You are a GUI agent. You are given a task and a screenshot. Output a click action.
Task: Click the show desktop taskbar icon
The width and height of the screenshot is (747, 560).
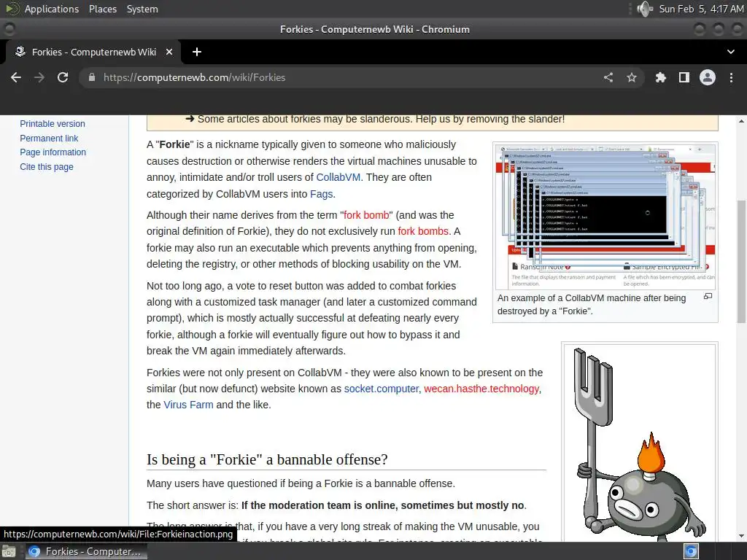(x=9, y=551)
